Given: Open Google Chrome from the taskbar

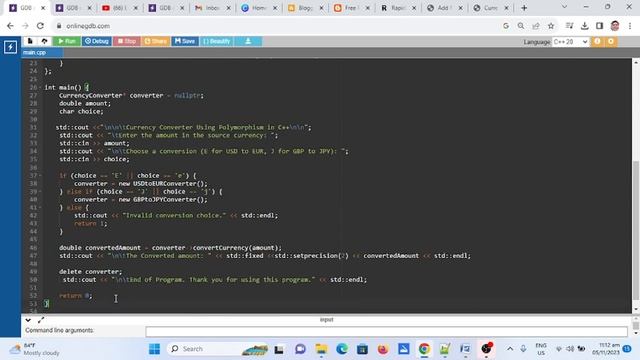Looking at the screenshot, I should tap(424, 349).
